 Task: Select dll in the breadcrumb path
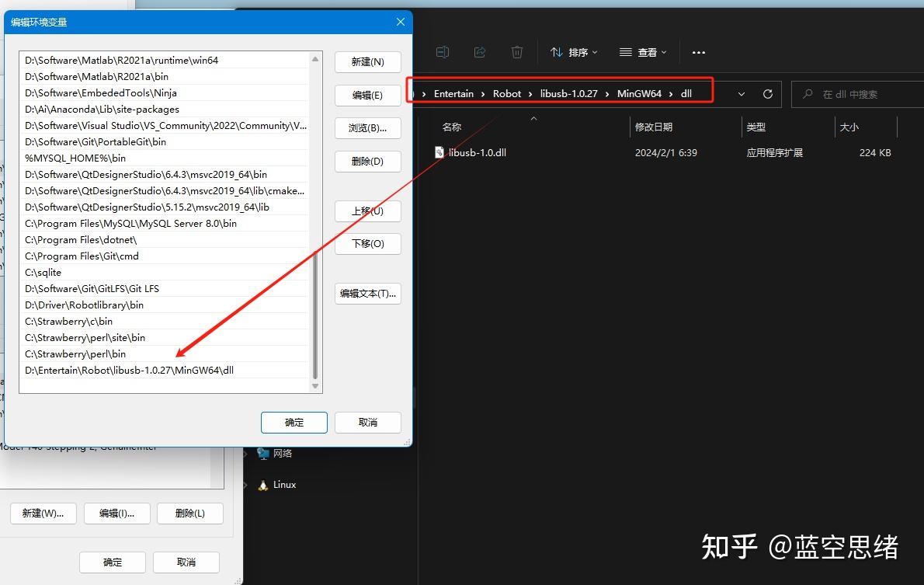(686, 94)
